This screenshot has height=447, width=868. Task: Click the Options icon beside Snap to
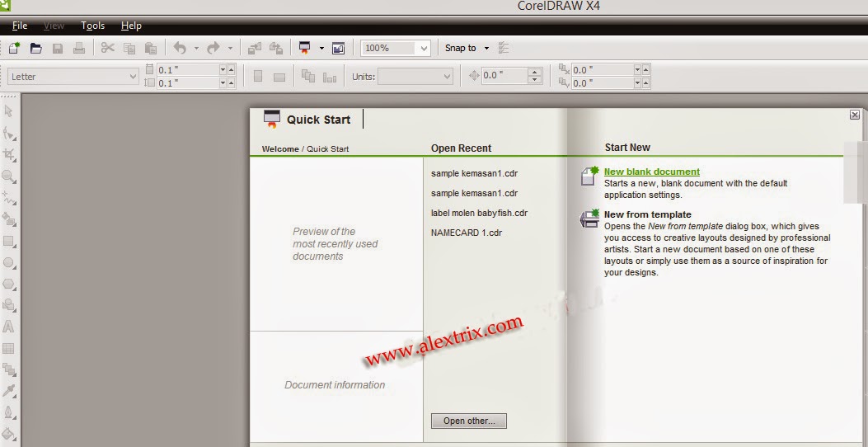point(503,48)
